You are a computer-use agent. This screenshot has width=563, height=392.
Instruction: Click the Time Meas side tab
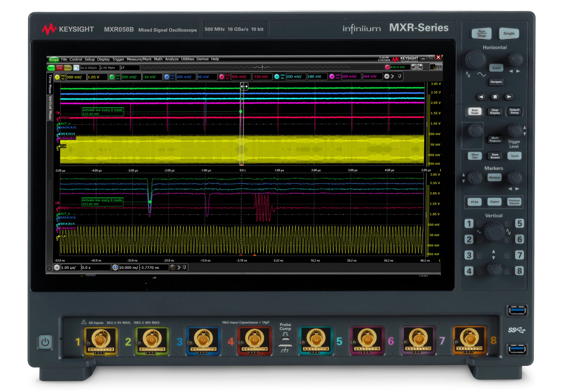coord(50,84)
